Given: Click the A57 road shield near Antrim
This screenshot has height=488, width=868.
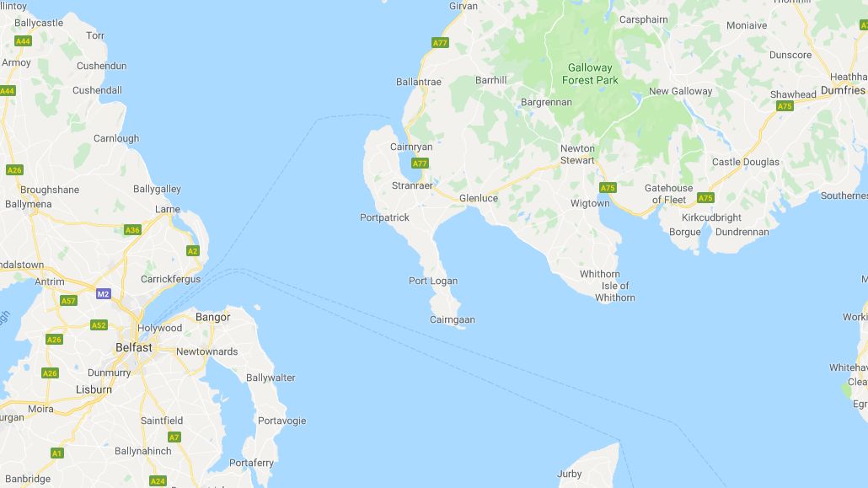Looking at the screenshot, I should tap(68, 301).
